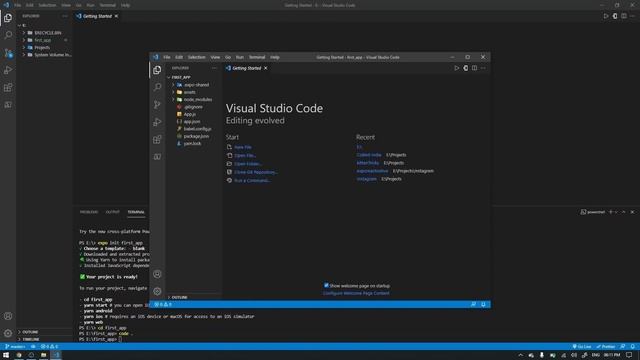Open Accounts icon in background window

pyautogui.click(x=8, y=316)
